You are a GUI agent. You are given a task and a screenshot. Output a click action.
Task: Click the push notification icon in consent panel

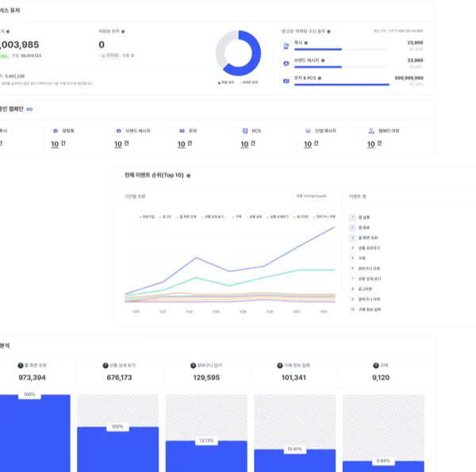tap(286, 46)
